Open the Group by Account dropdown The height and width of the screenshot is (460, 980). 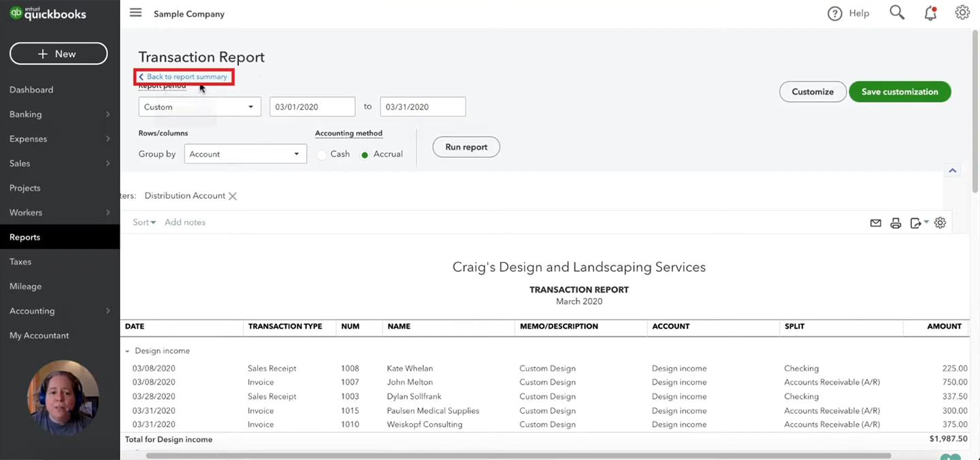coord(245,154)
